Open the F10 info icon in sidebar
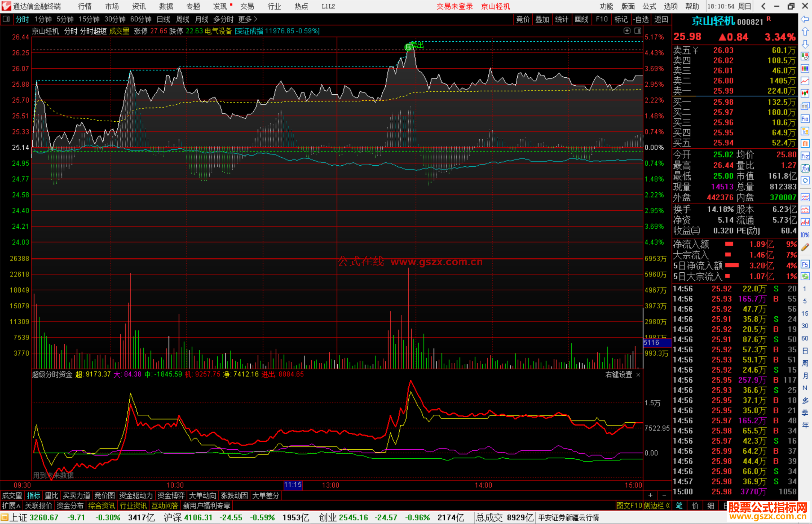The image size is (812, 524). pos(805,119)
